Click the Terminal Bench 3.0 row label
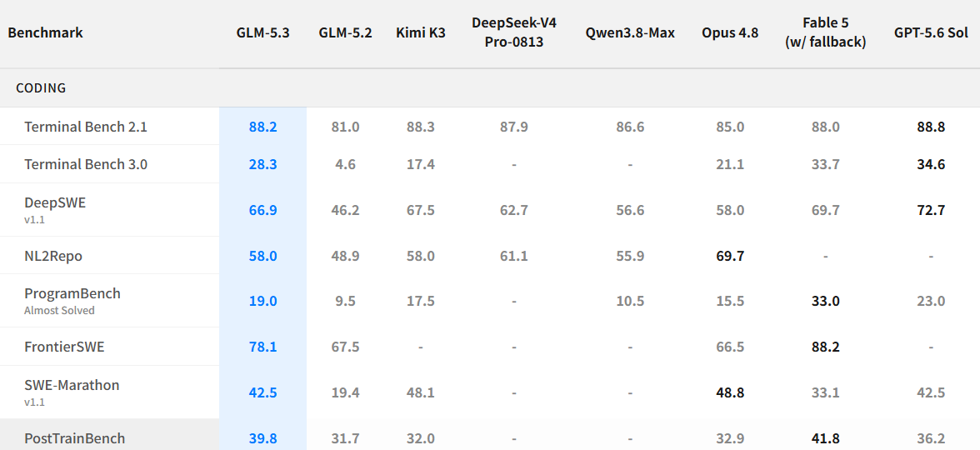This screenshot has width=980, height=450. (86, 164)
